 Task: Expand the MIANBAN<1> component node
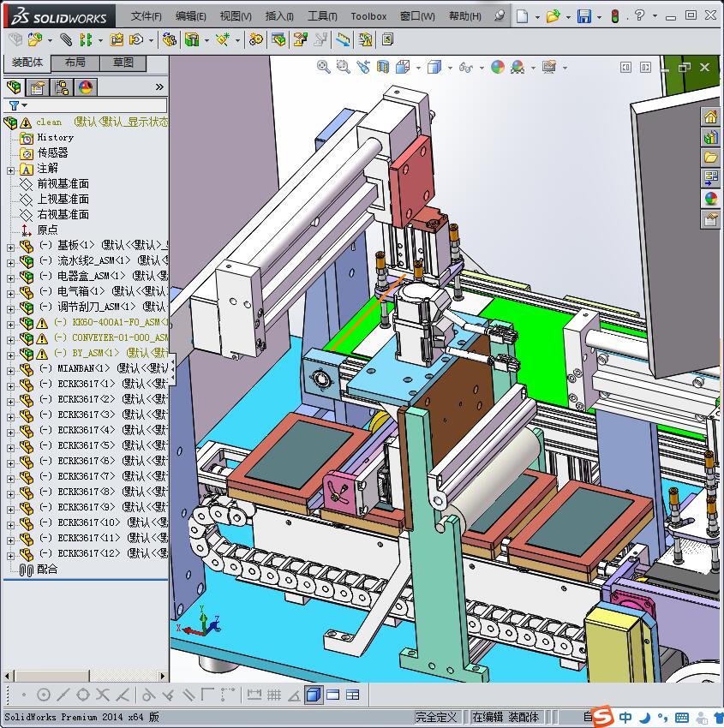10,369
